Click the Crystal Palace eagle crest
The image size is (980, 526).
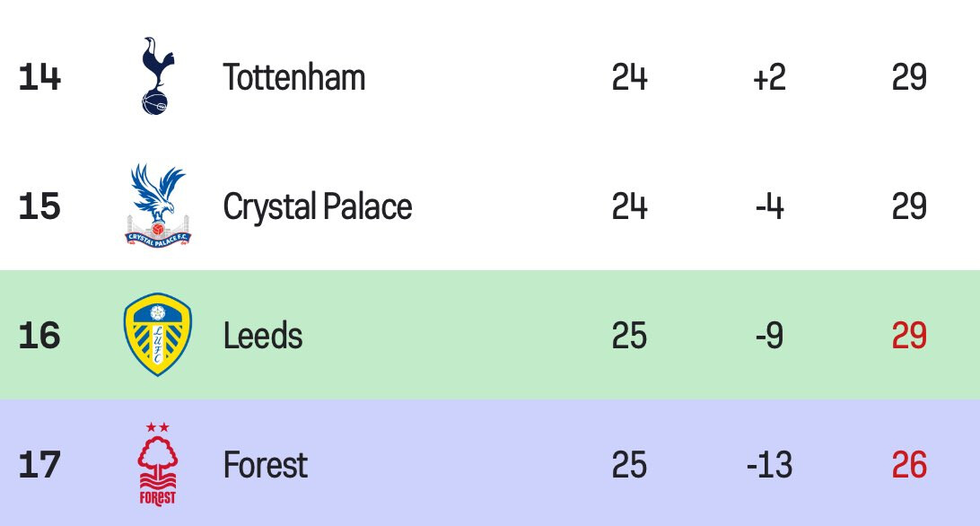click(158, 206)
